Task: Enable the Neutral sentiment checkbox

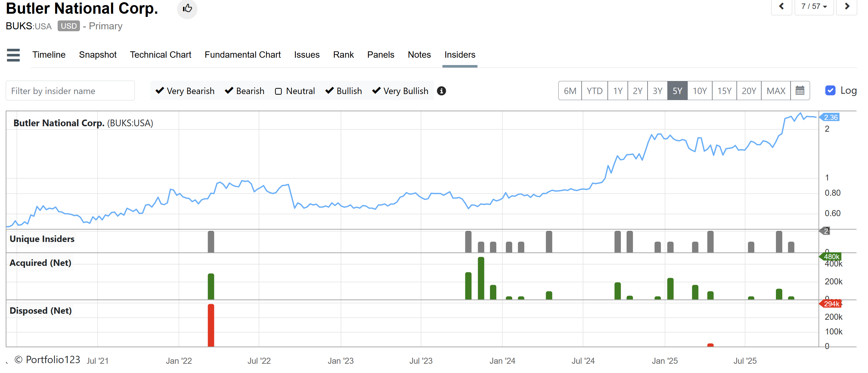Action: tap(278, 91)
